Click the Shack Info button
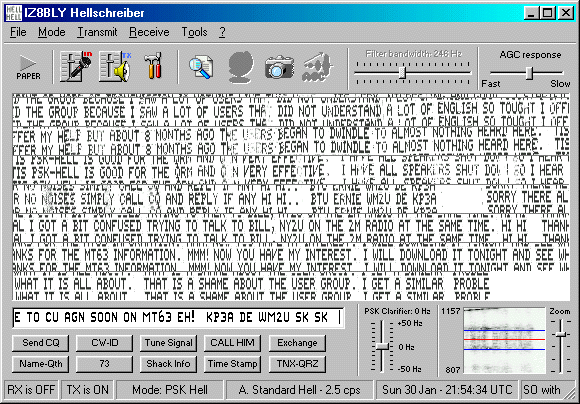Viewport: 580px width, 404px height. pos(168,364)
